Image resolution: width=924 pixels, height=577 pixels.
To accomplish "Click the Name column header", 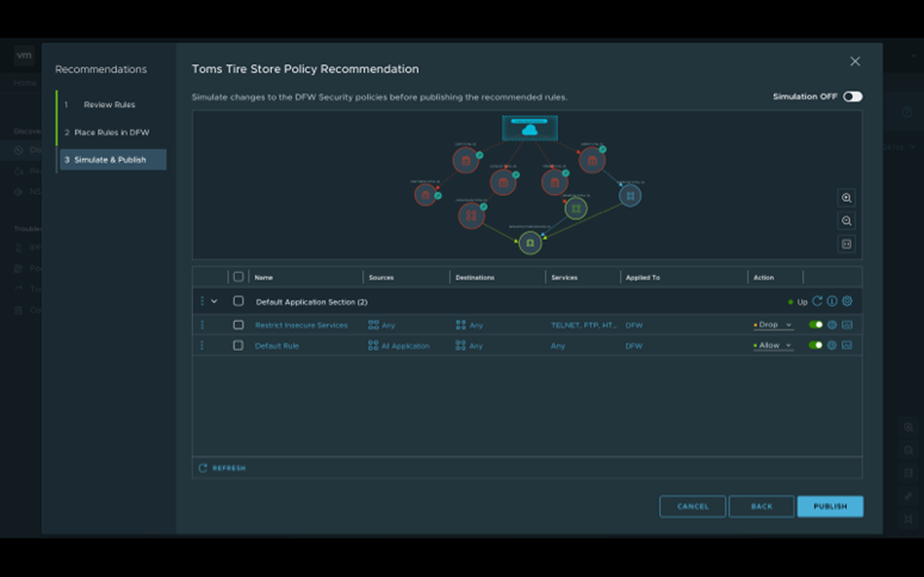I will [263, 278].
